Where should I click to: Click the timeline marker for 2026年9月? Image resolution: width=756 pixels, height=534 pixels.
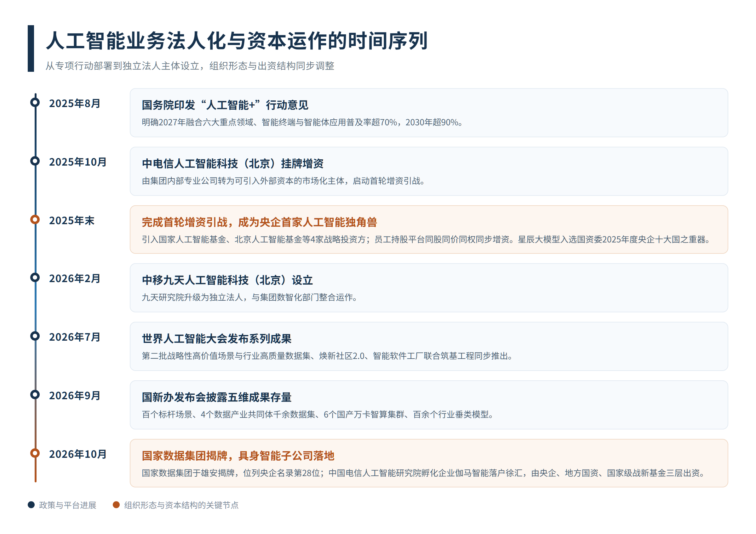pyautogui.click(x=35, y=395)
